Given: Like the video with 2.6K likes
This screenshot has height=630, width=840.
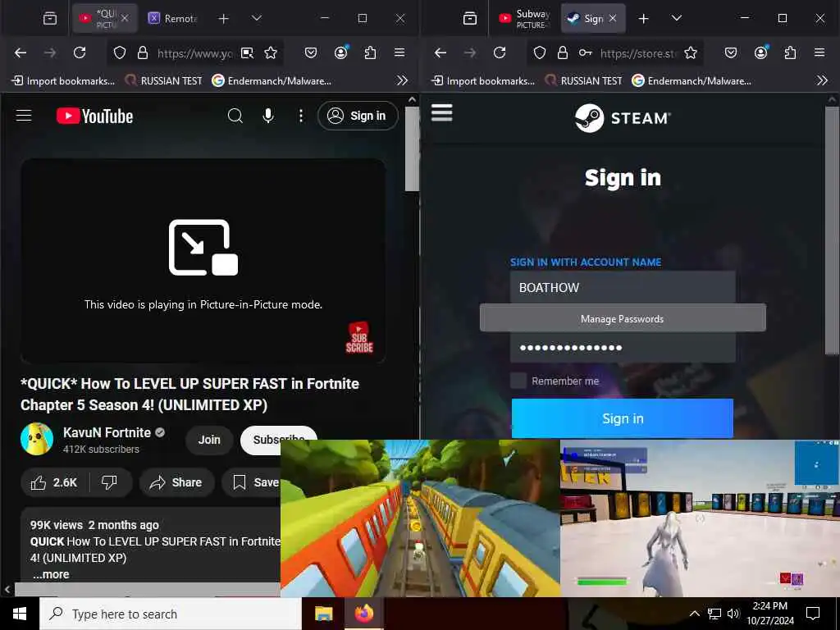Looking at the screenshot, I should [x=54, y=482].
